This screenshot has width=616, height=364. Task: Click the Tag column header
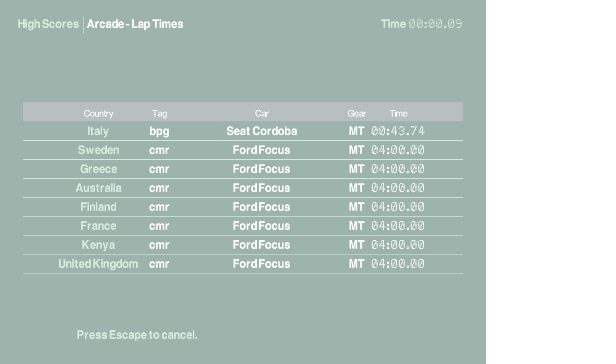point(159,113)
